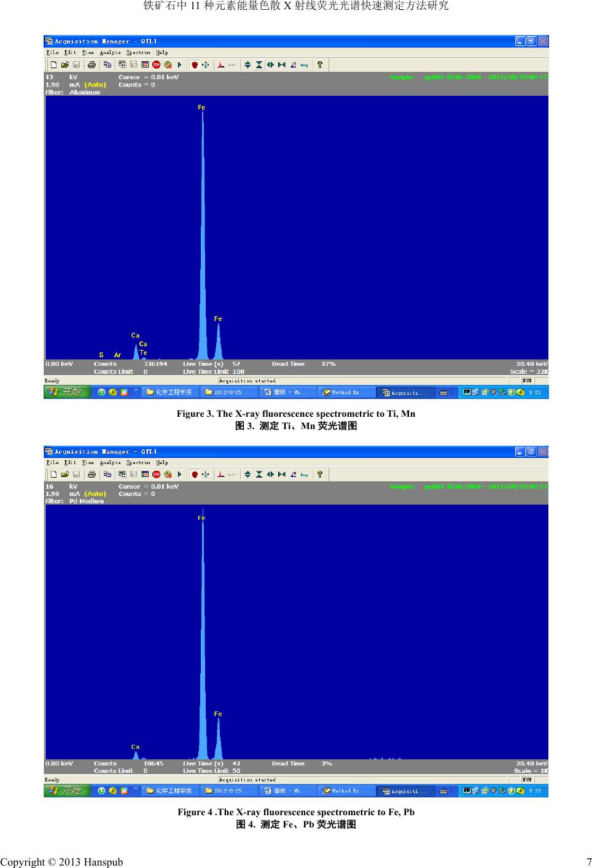
Task: Open the Analyze menu in the Aluminum-filter window
Action: (110, 52)
